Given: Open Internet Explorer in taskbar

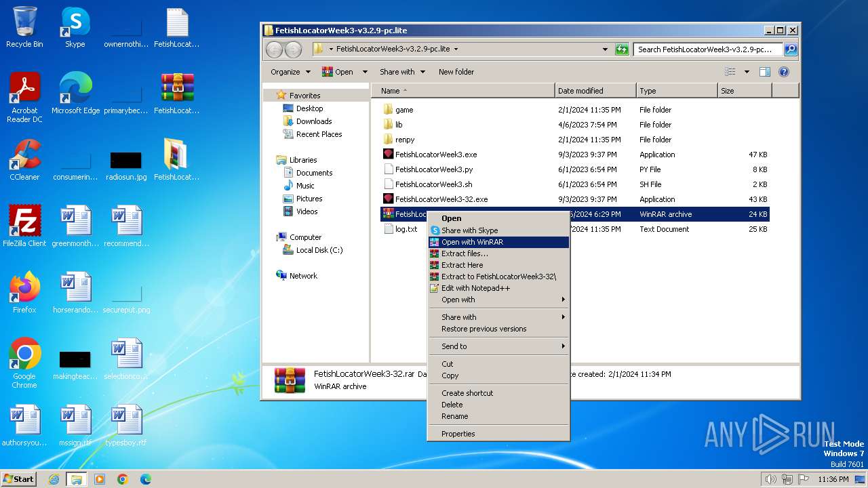Looking at the screenshot, I should click(x=54, y=479).
